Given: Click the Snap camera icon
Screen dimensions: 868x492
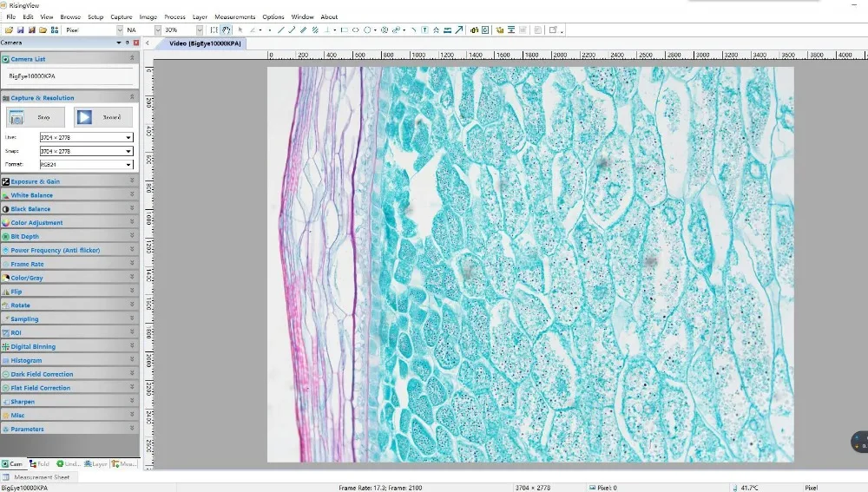Looking at the screenshot, I should point(16,117).
